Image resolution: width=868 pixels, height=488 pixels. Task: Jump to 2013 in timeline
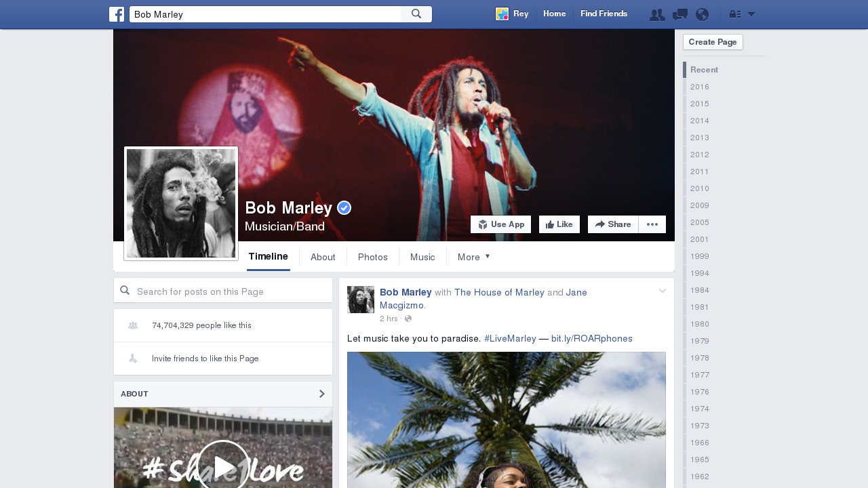pyautogui.click(x=700, y=138)
